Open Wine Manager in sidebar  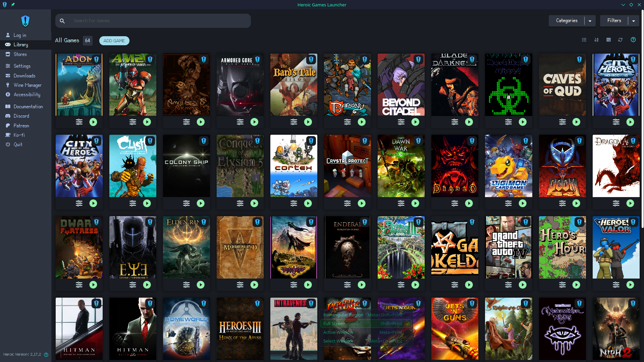25,85
